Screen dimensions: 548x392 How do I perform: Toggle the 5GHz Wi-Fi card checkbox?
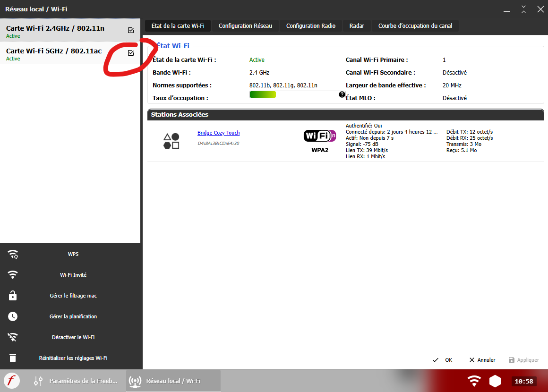point(131,53)
